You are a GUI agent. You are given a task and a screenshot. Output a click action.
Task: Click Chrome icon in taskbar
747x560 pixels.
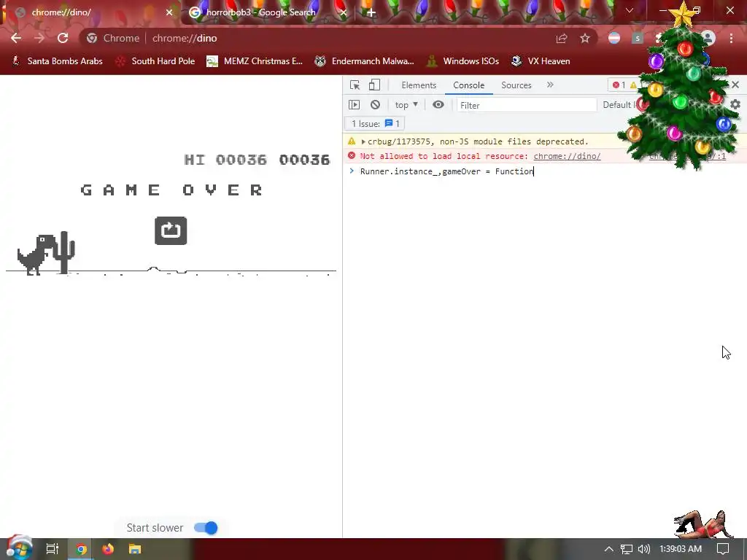click(81, 549)
